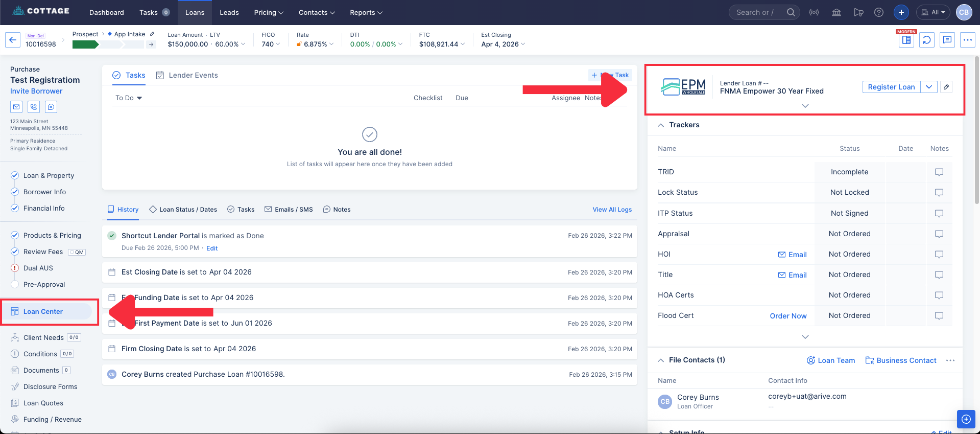Click the chat message borrower icon
This screenshot has width=980, height=434.
pos(51,107)
